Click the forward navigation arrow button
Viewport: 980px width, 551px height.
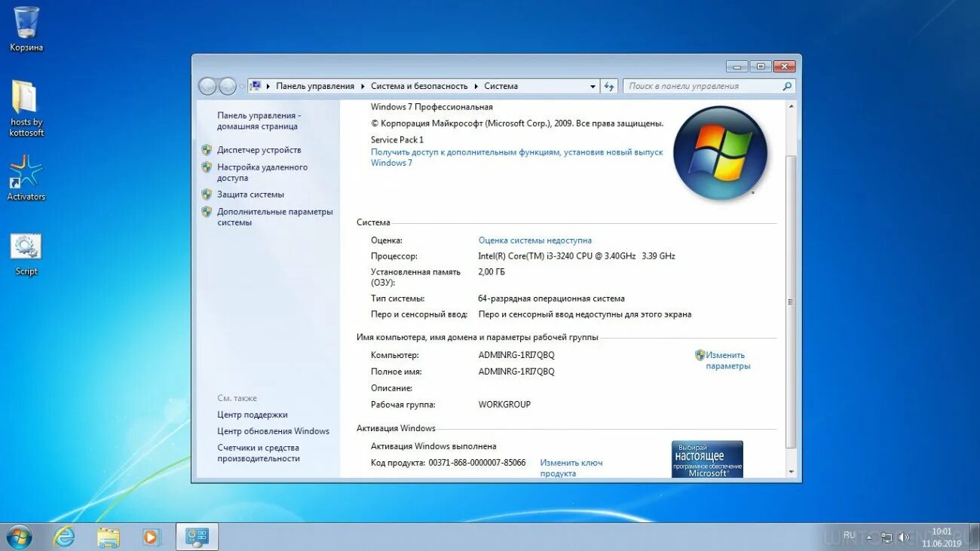click(228, 86)
